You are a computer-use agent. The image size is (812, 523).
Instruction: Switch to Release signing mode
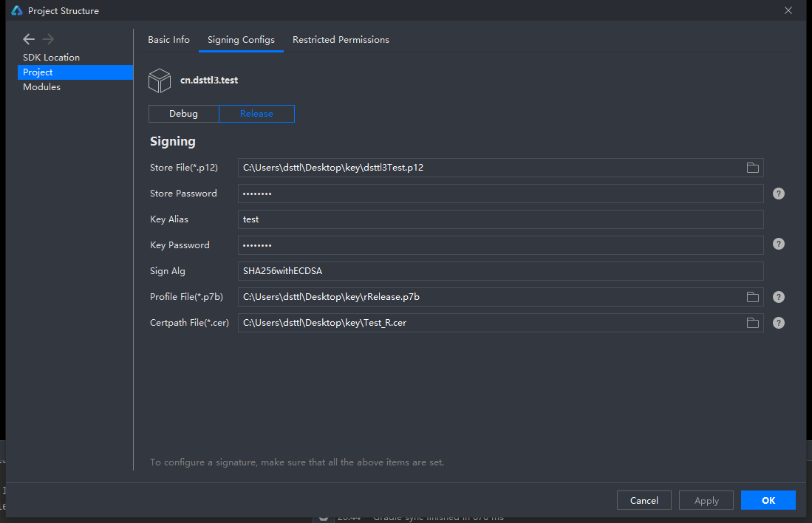[256, 114]
